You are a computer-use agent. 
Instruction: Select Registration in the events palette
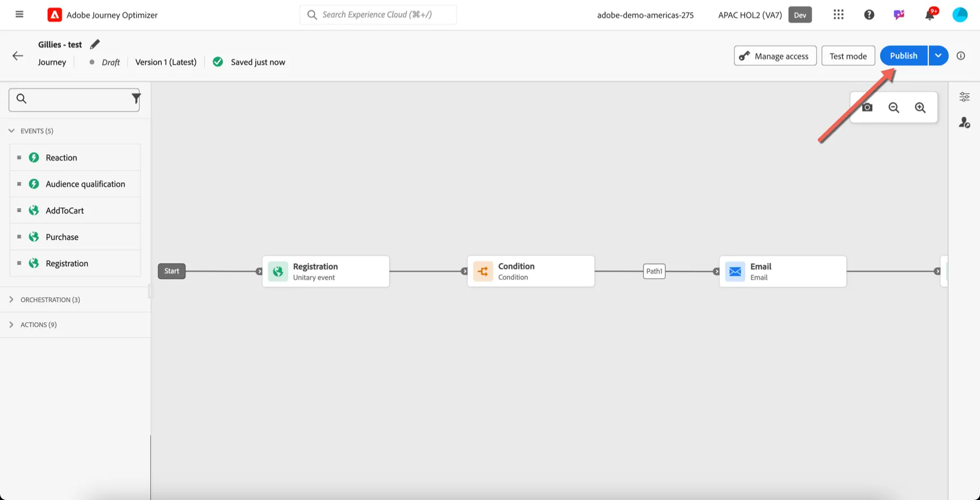tap(75, 263)
